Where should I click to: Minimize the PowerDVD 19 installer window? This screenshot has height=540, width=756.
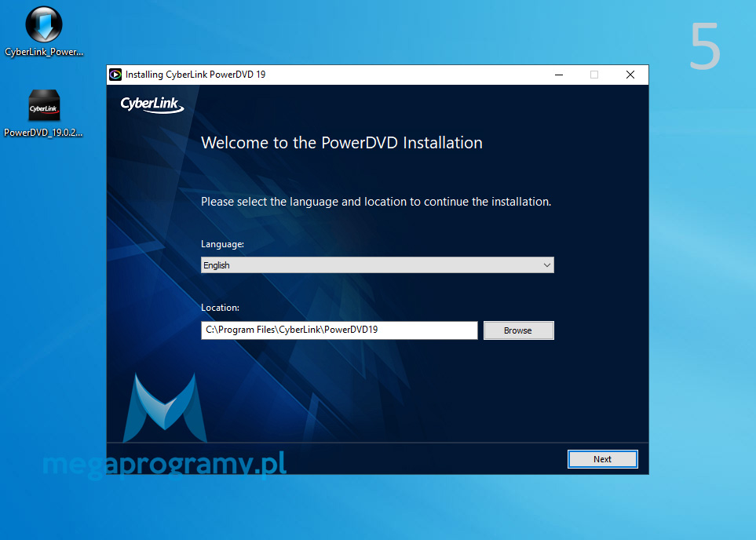(559, 75)
